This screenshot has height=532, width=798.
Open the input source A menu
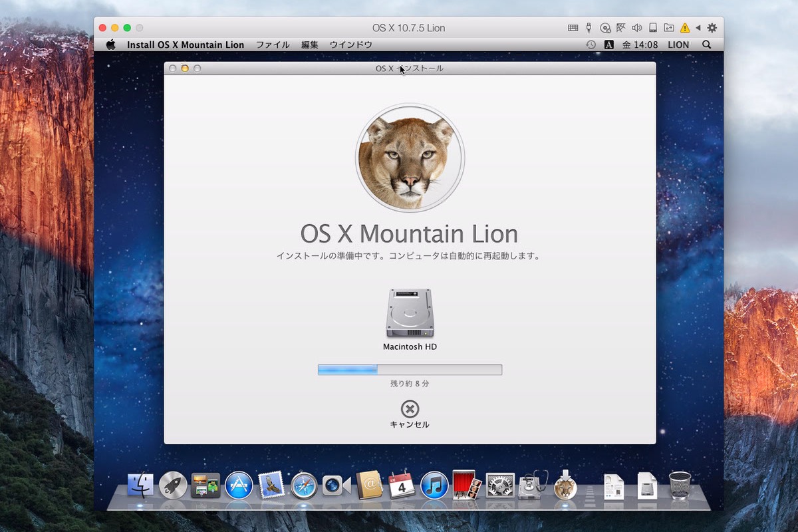[608, 45]
